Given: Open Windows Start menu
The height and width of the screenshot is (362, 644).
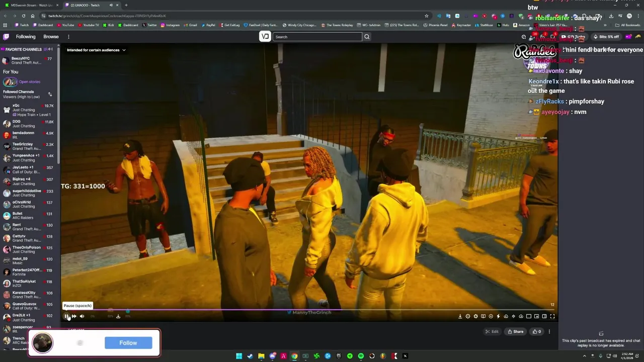Looking at the screenshot, I should [239, 356].
